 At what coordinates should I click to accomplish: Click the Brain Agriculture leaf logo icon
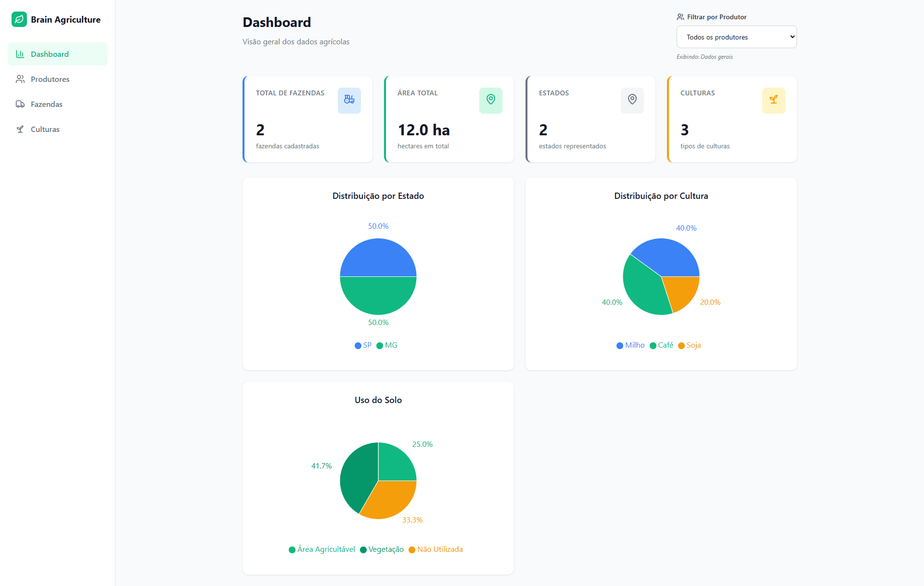(19, 19)
